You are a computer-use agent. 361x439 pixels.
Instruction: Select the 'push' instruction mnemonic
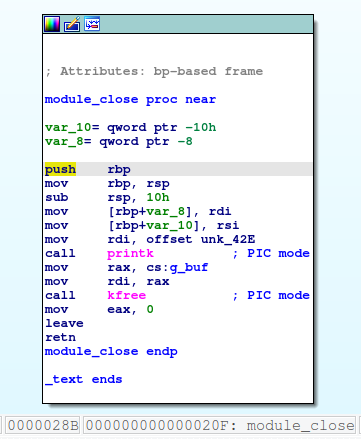pyautogui.click(x=60, y=169)
